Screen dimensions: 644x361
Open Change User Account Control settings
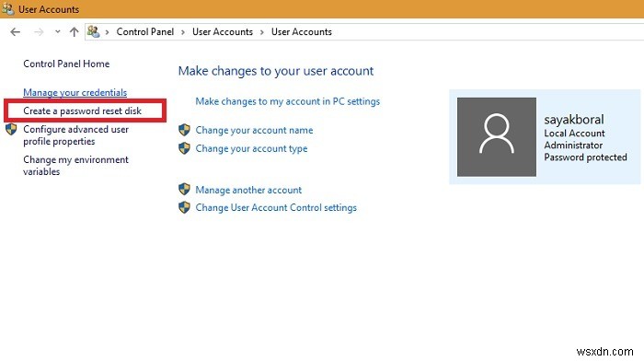276,207
